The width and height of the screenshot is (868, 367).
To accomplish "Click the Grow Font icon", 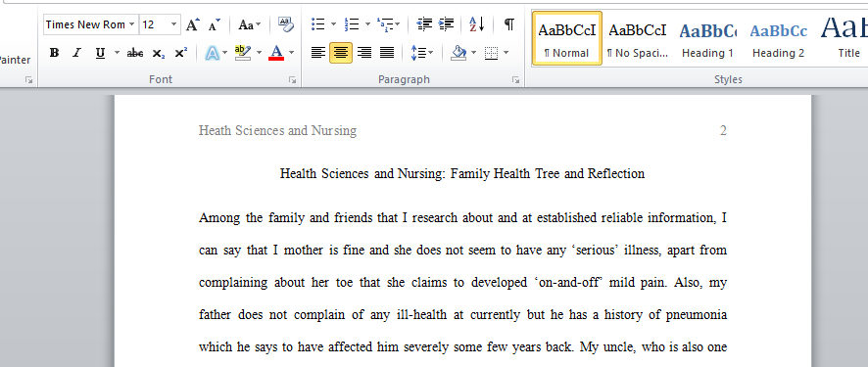I will click(193, 24).
